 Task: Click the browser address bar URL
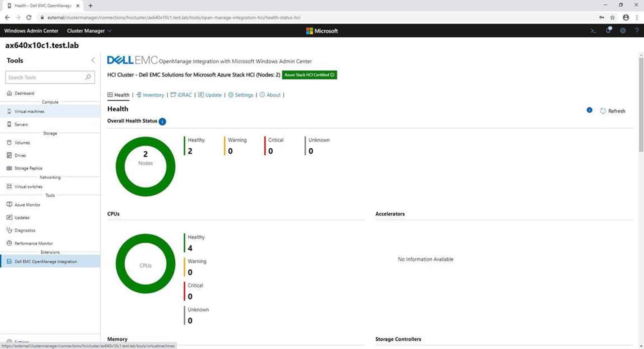pos(174,17)
